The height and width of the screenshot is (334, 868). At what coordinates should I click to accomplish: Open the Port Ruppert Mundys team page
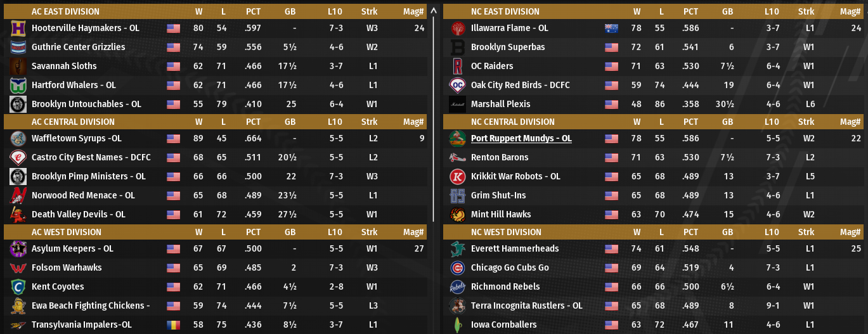[521, 139]
